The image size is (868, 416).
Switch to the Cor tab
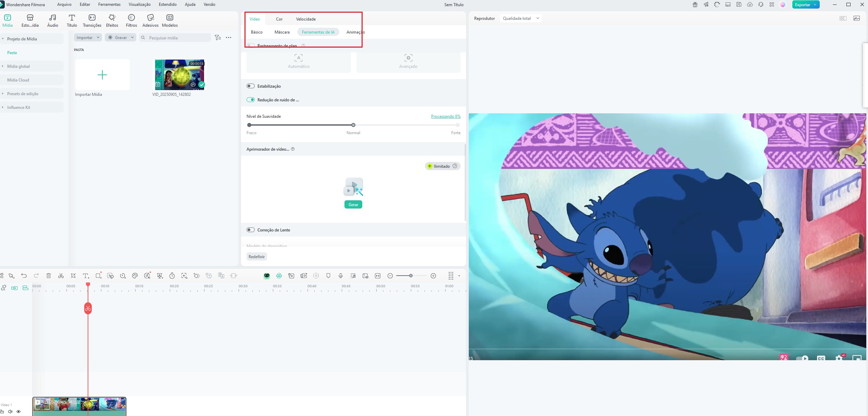pos(279,19)
